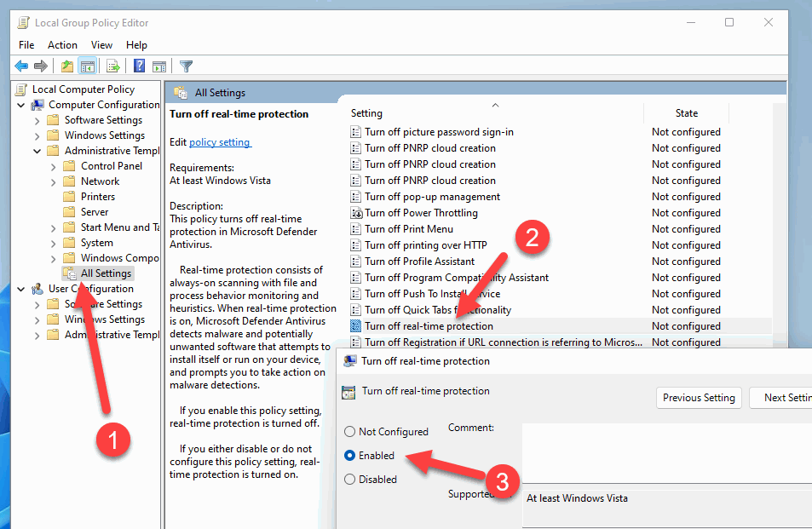
Task: Click the User Configuration node icon
Action: (37, 289)
